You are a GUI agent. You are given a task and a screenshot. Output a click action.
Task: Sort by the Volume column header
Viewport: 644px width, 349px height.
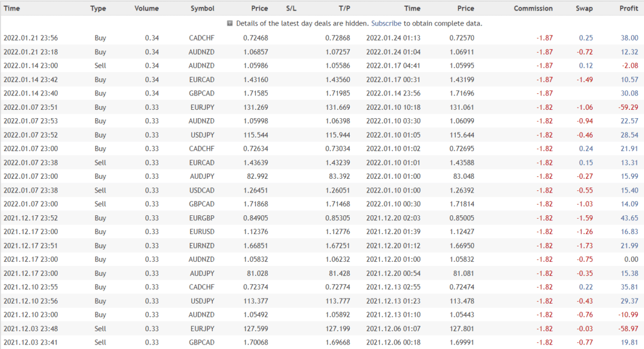(x=147, y=8)
